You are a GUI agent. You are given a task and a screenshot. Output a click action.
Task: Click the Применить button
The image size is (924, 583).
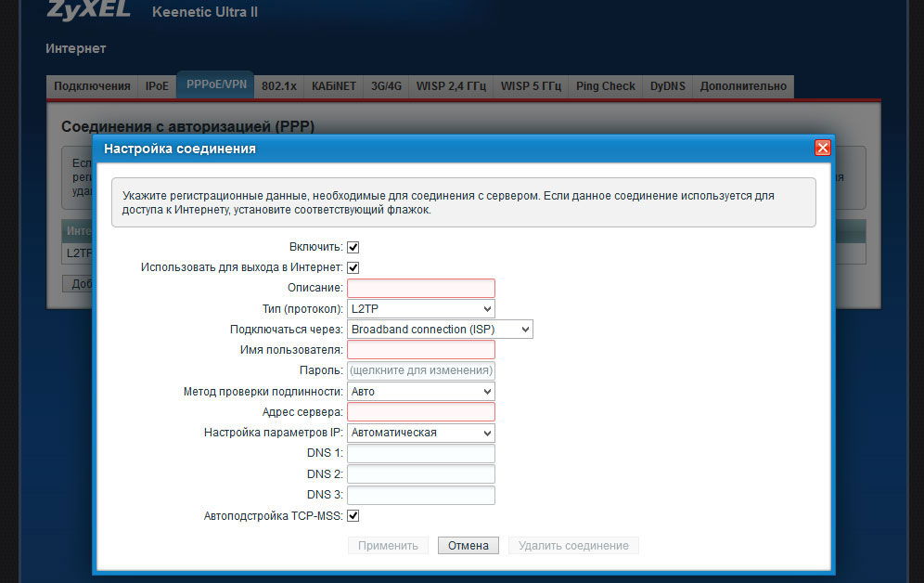click(388, 546)
